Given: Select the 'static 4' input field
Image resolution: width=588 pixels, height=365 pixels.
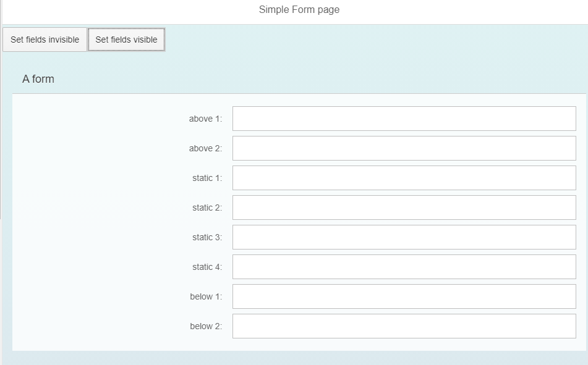Looking at the screenshot, I should [x=403, y=266].
